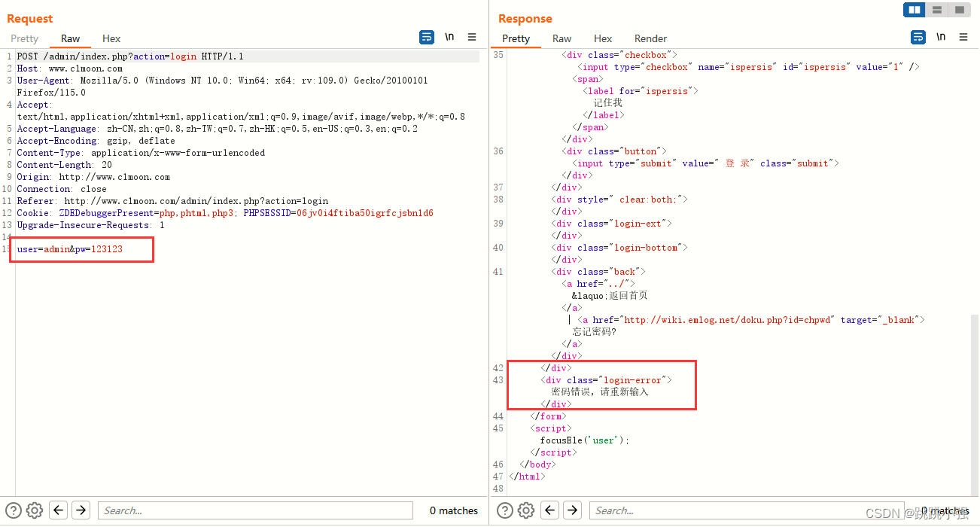Viewport: 980px width, 527px height.
Task: Click the Cookie header with PHPSESSID
Action: click(x=225, y=213)
